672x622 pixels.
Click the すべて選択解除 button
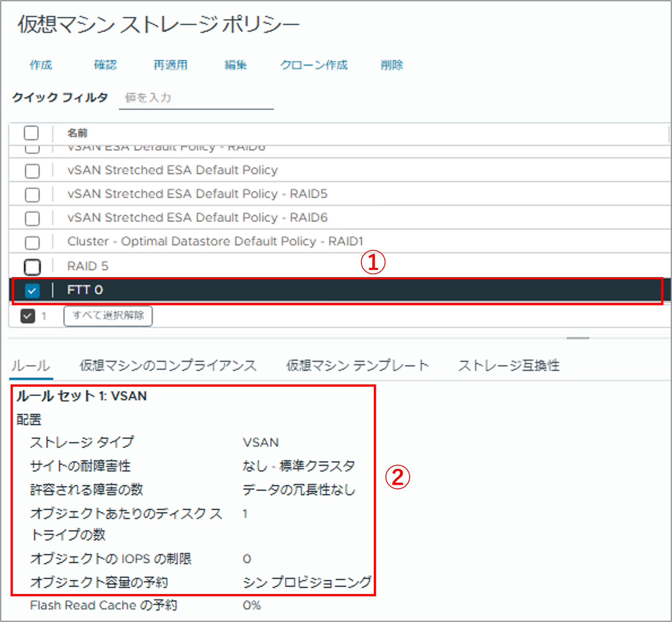click(108, 316)
